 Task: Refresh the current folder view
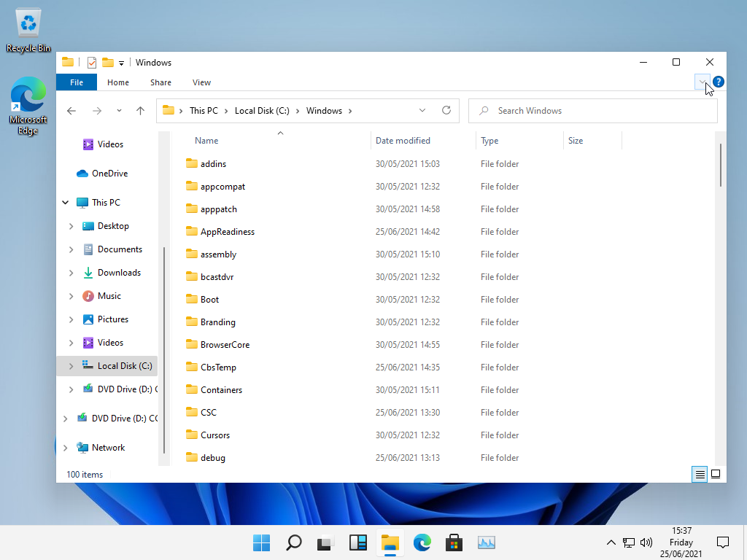(446, 111)
